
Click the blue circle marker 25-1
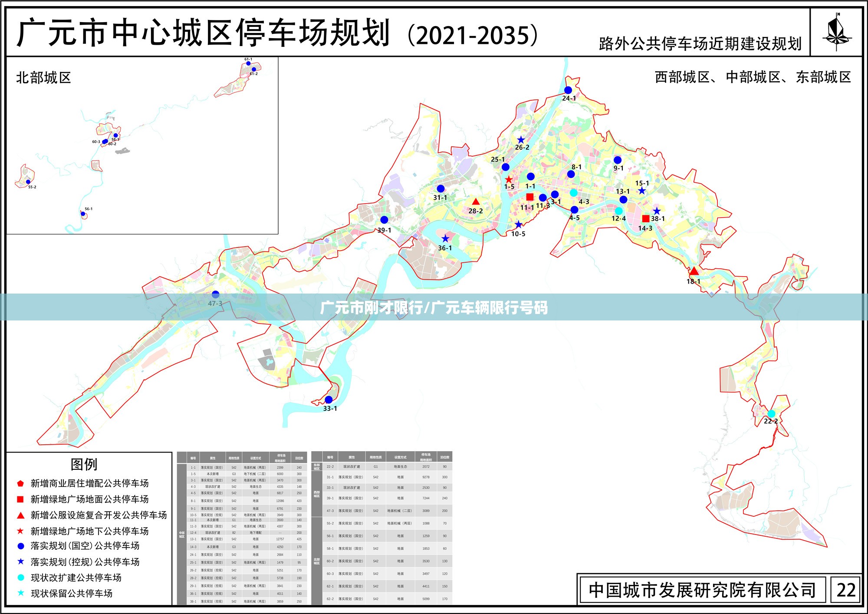pos(506,167)
